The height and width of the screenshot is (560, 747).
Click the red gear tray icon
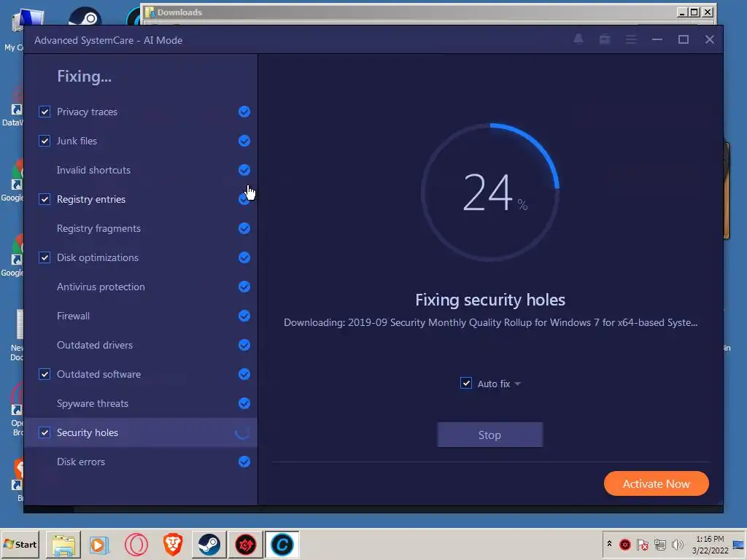click(x=625, y=544)
